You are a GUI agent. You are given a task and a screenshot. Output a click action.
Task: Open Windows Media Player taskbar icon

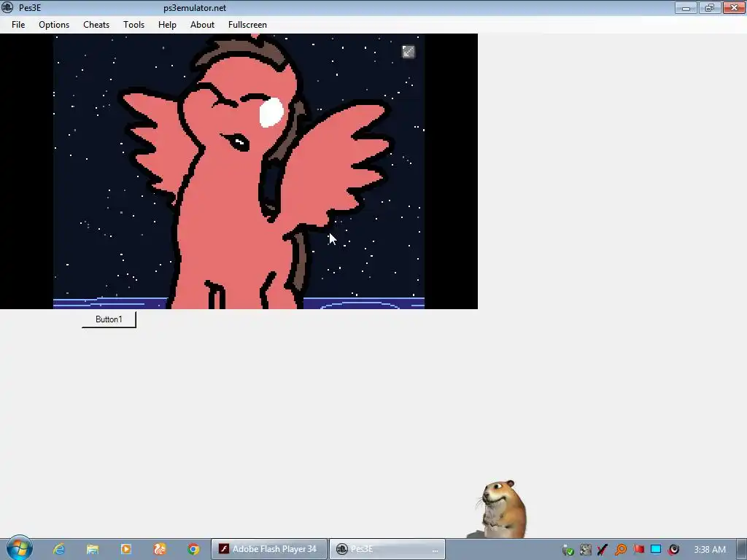(x=126, y=549)
